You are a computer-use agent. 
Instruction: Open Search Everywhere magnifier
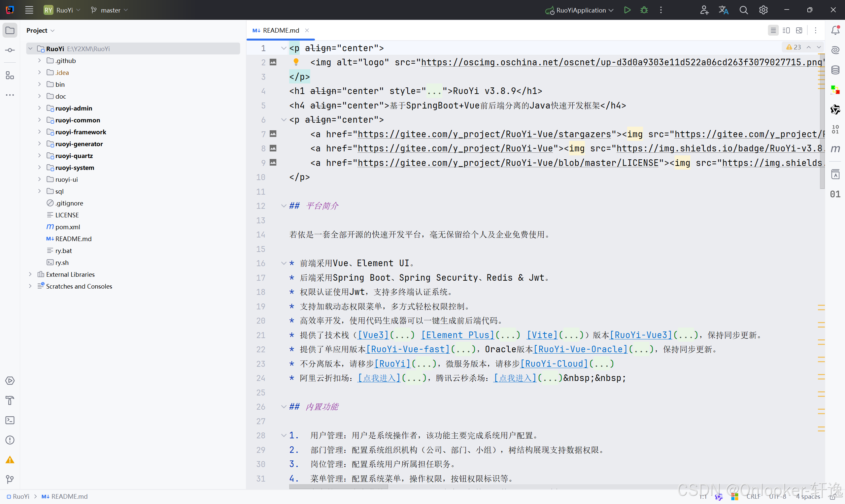tap(743, 10)
